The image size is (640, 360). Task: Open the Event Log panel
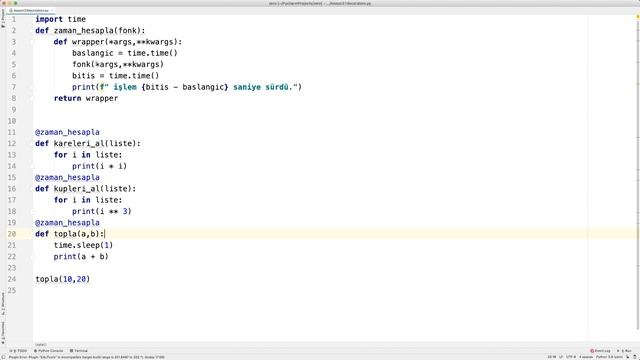pyautogui.click(x=600, y=351)
